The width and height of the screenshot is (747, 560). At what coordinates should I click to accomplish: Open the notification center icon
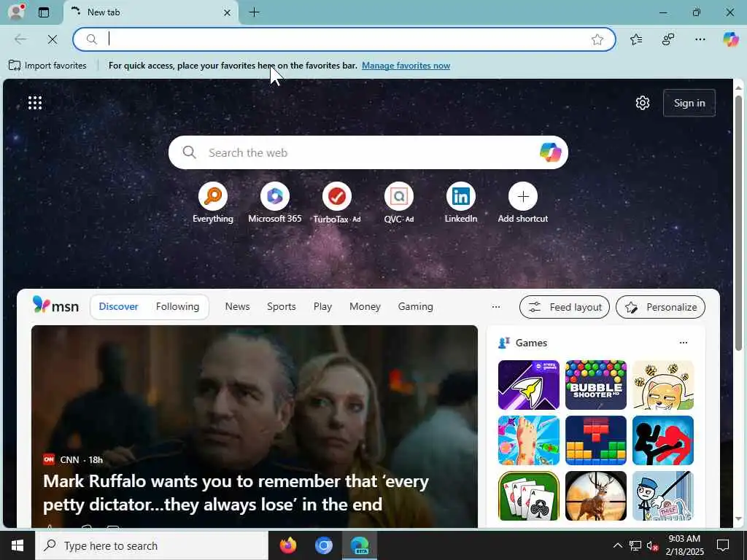click(723, 545)
